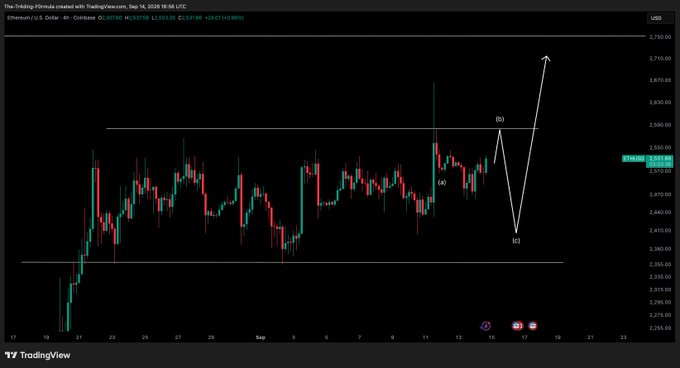Click the created with TradingView.com header text
680x368 pixels.
(x=95, y=7)
